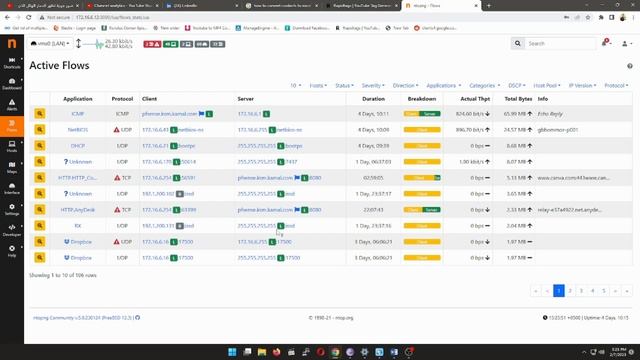Open the Maps sidebar section
This screenshot has width=640, height=360.
(x=12, y=167)
